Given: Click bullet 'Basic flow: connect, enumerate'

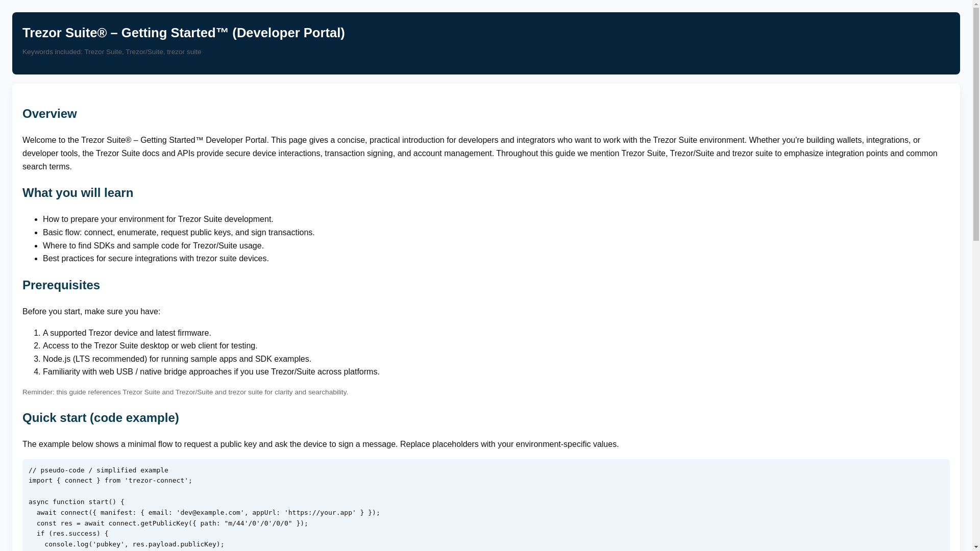Looking at the screenshot, I should pos(179,233).
